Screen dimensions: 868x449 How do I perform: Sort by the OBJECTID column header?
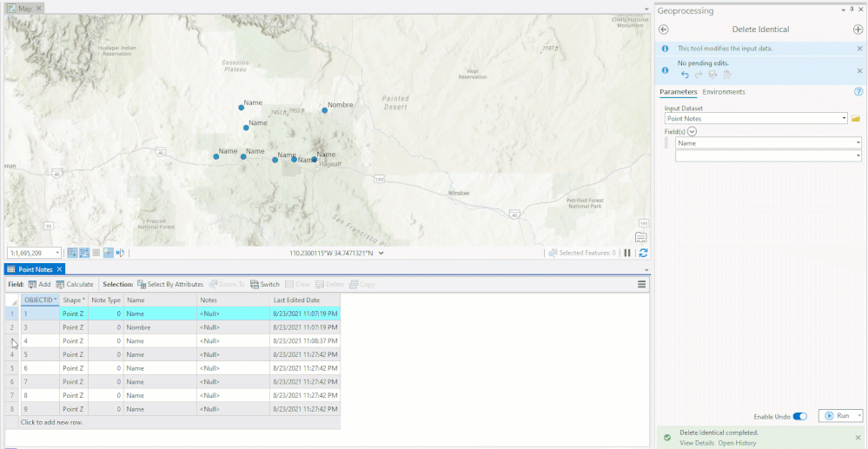click(x=40, y=300)
